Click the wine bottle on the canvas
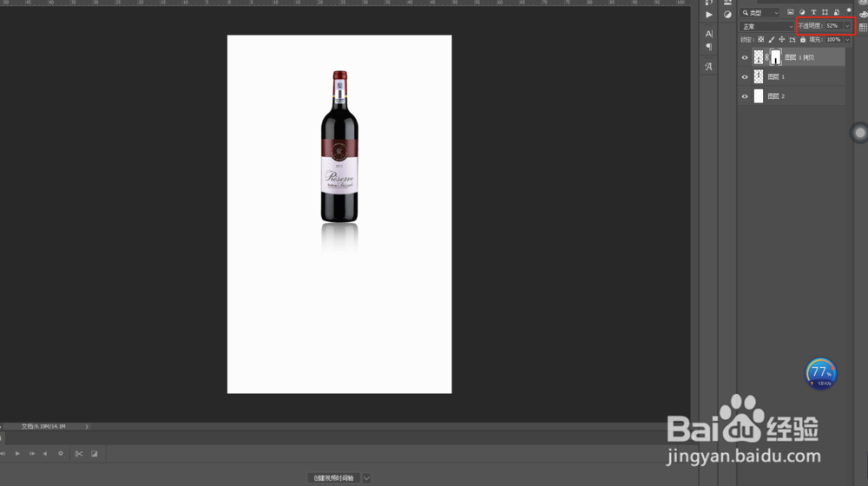 point(339,147)
